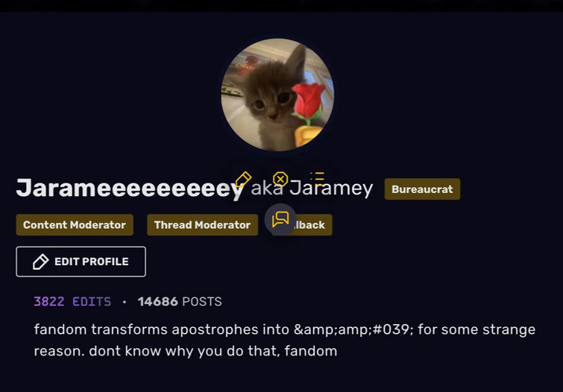Select the Bureaucrat badge
This screenshot has height=392, width=563.
[x=422, y=189]
